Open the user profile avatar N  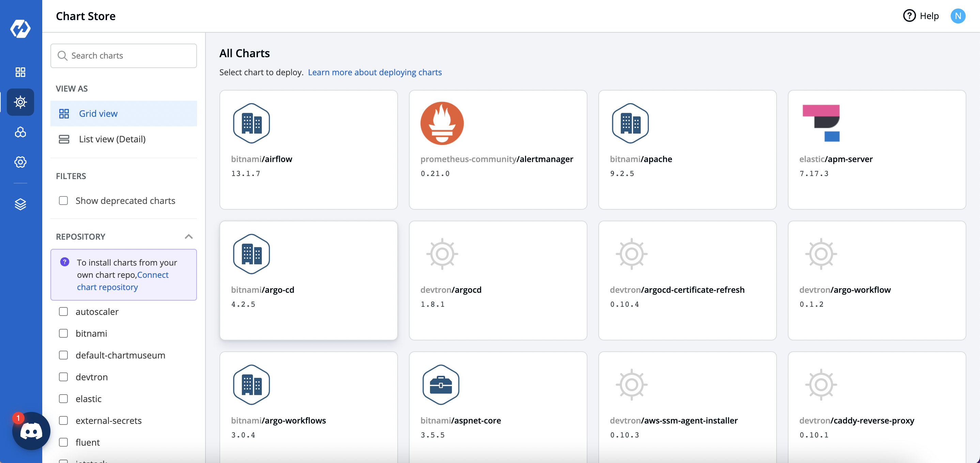958,16
